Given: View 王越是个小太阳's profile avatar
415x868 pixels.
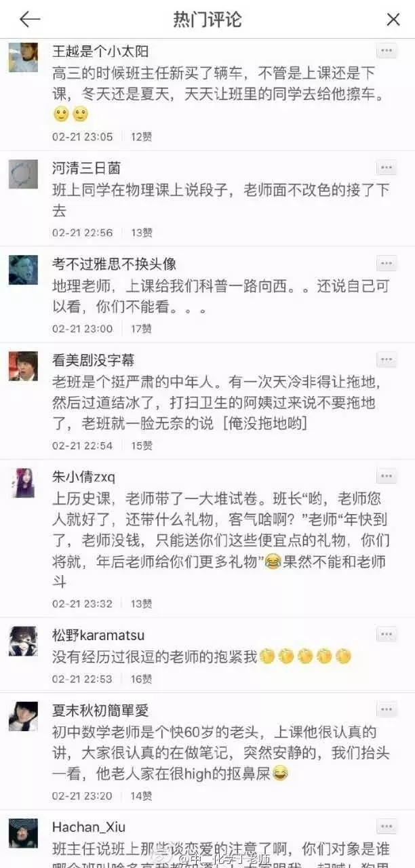Looking at the screenshot, I should (x=23, y=57).
